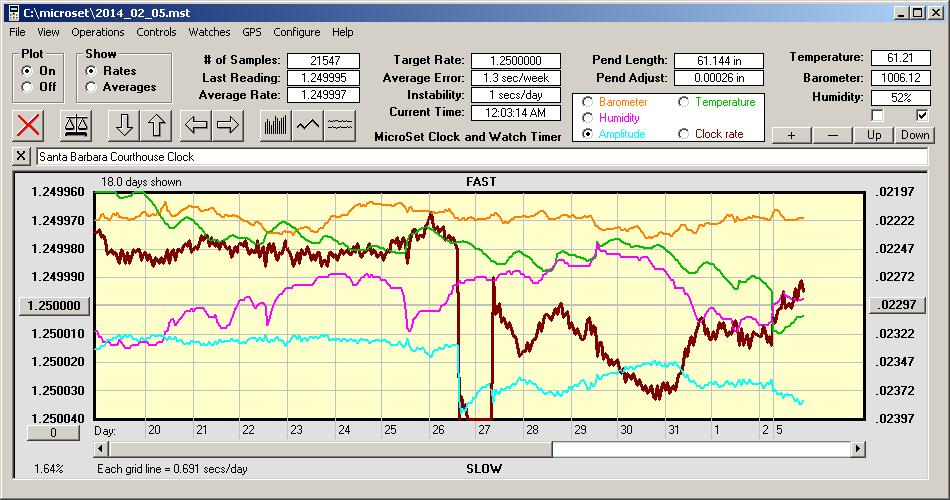
Task: Click the left arrow toolbar icon
Action: click(x=197, y=125)
